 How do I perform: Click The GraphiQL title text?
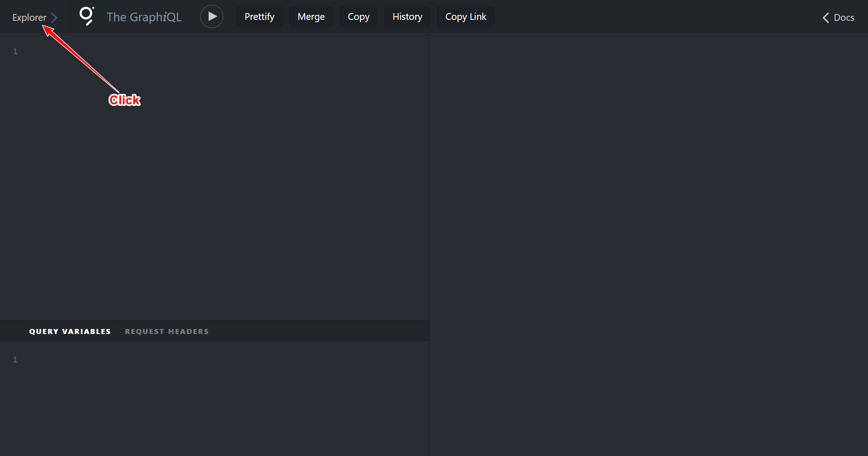click(x=144, y=17)
